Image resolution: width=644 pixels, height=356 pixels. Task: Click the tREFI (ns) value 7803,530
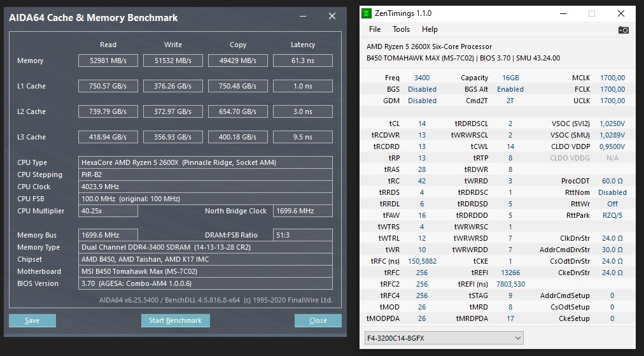(510, 284)
